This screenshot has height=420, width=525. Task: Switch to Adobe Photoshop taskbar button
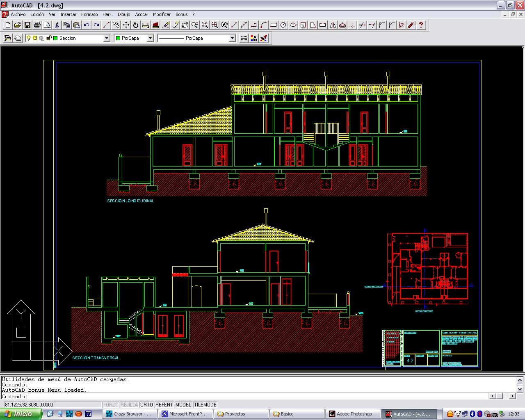tap(352, 414)
